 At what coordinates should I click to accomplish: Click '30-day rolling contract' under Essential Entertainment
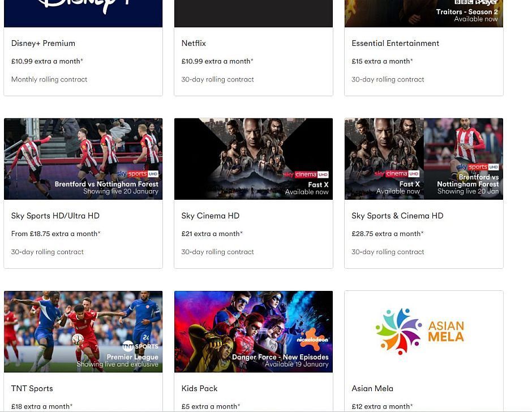388,79
